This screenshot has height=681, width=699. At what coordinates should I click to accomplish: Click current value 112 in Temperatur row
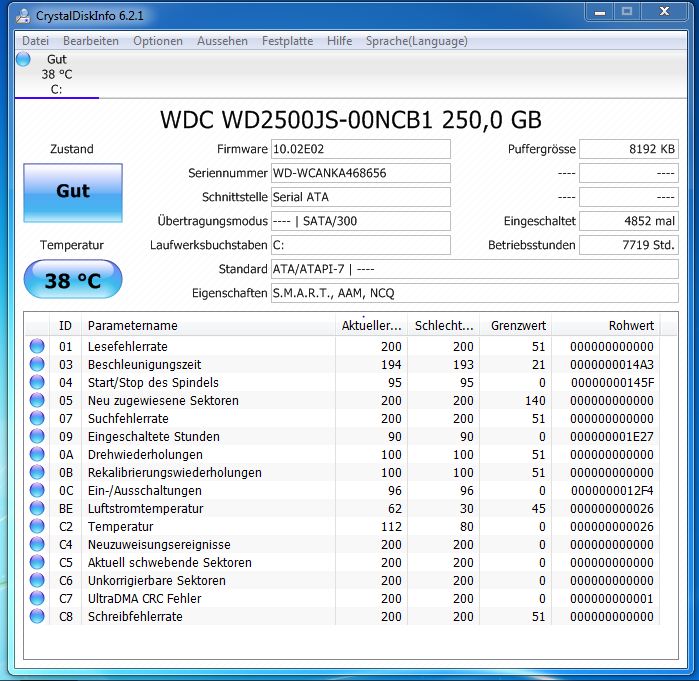[x=391, y=527]
